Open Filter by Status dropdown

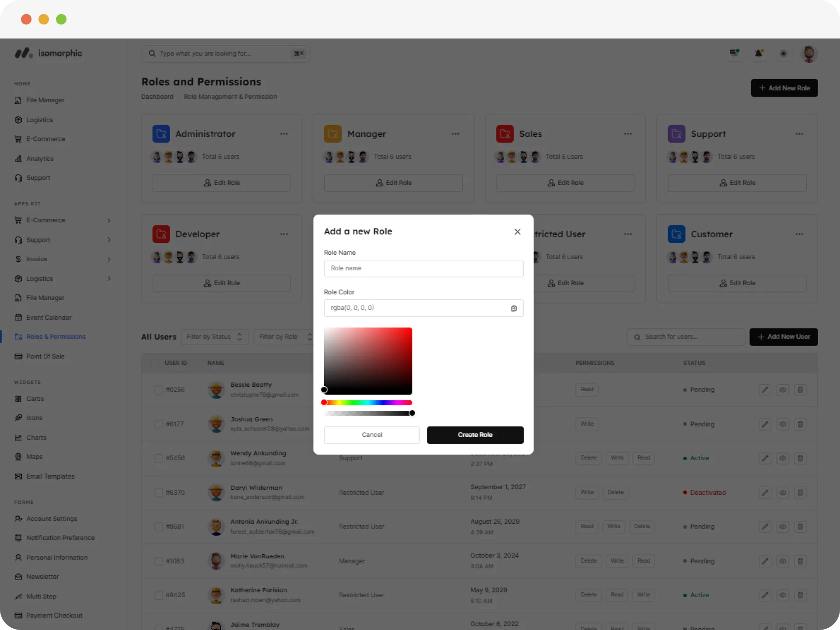(x=215, y=337)
